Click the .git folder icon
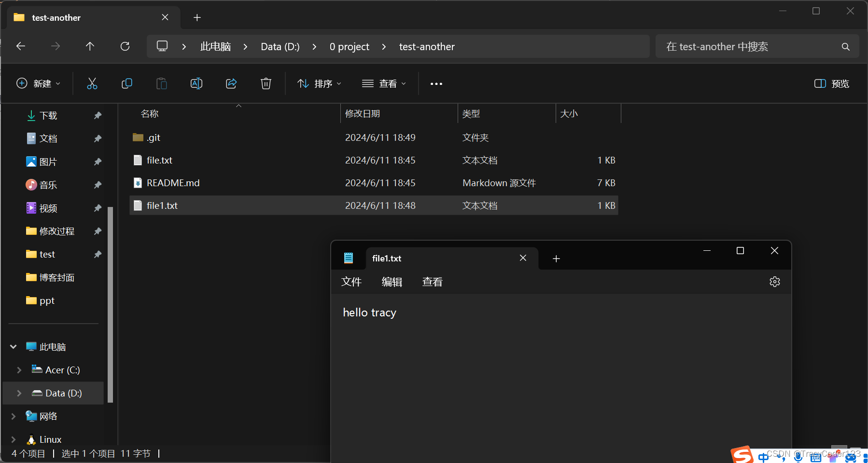The image size is (868, 463). 138,137
